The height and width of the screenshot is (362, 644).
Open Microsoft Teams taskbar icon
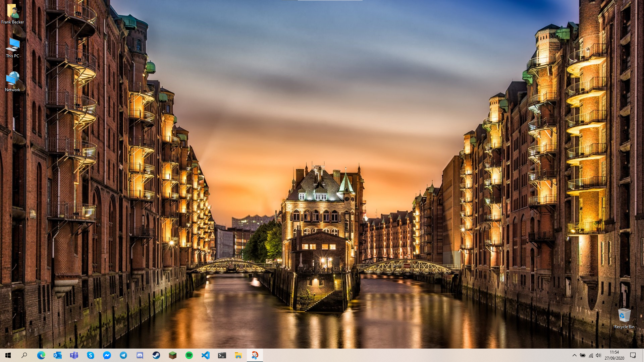[74, 355]
